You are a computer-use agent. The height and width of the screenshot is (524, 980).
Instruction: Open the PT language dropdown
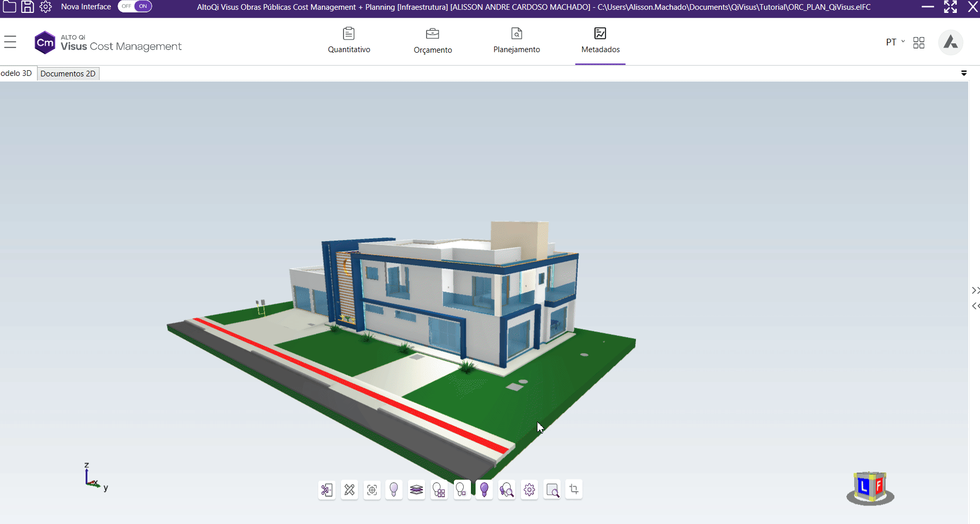[x=895, y=42]
